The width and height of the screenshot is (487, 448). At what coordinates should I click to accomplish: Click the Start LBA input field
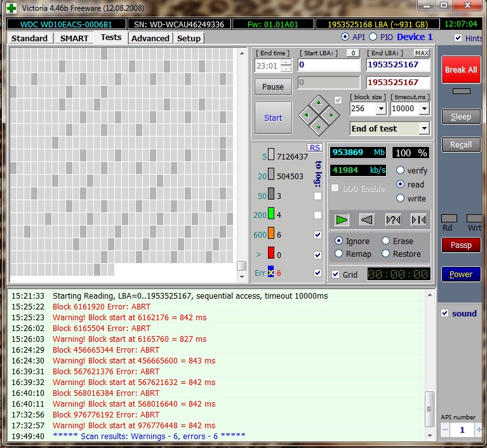(328, 65)
